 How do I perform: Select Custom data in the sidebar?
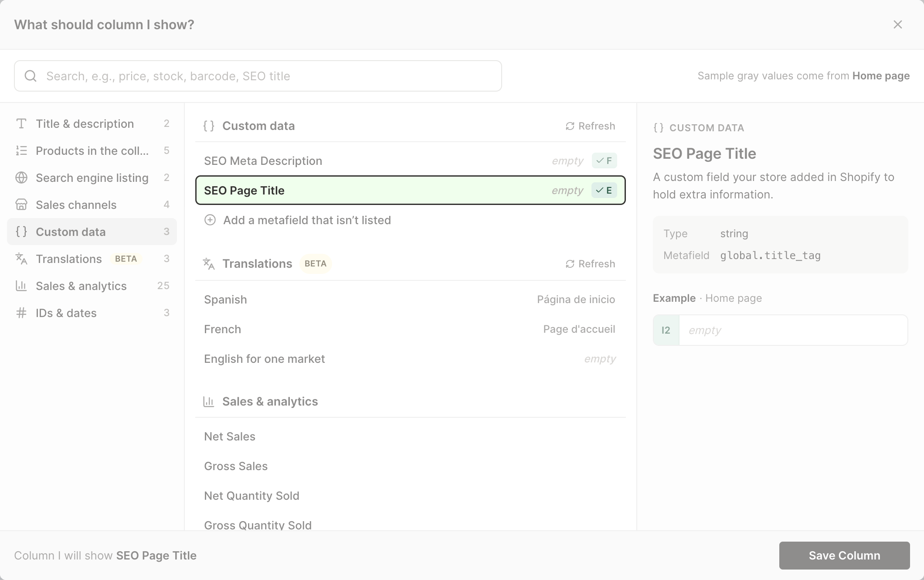tap(92, 232)
